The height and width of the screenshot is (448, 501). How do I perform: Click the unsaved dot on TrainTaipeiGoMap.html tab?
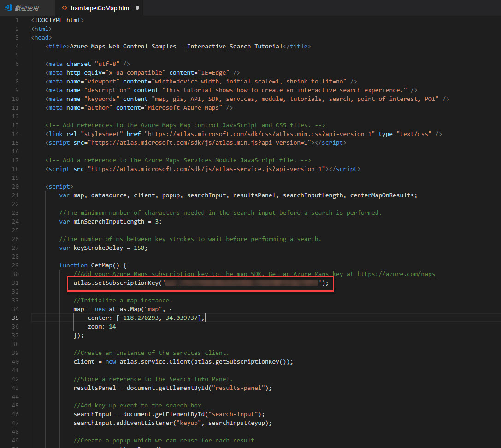click(137, 8)
